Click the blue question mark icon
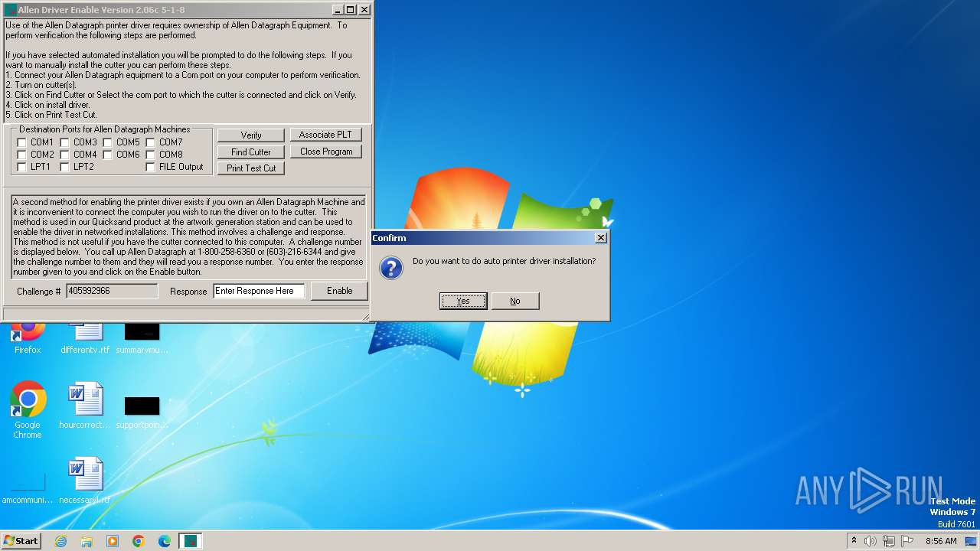980x551 pixels. click(x=391, y=268)
